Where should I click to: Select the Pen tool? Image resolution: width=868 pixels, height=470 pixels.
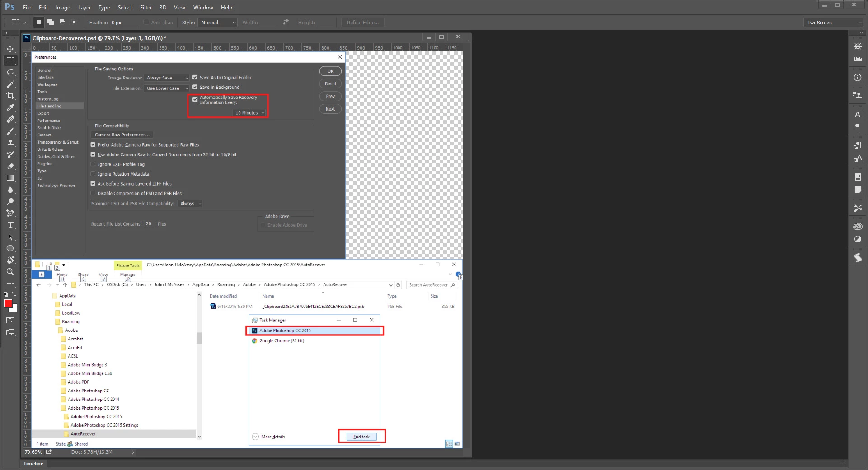pos(10,213)
